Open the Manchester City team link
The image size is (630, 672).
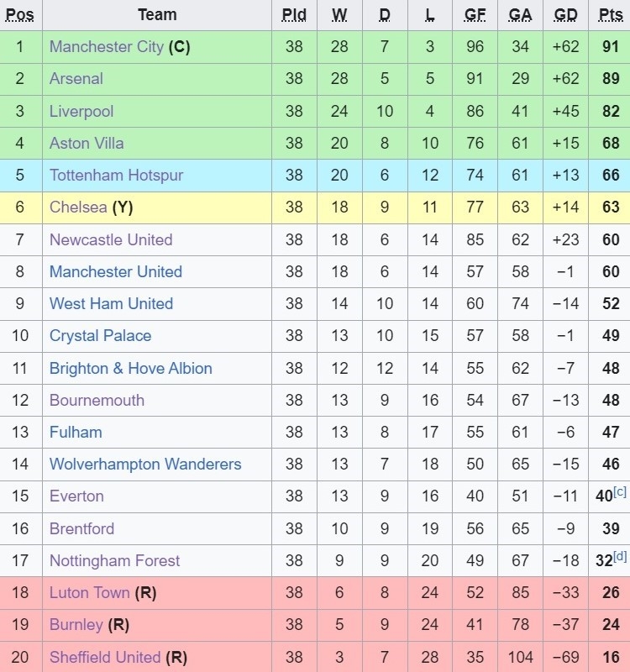coord(106,47)
